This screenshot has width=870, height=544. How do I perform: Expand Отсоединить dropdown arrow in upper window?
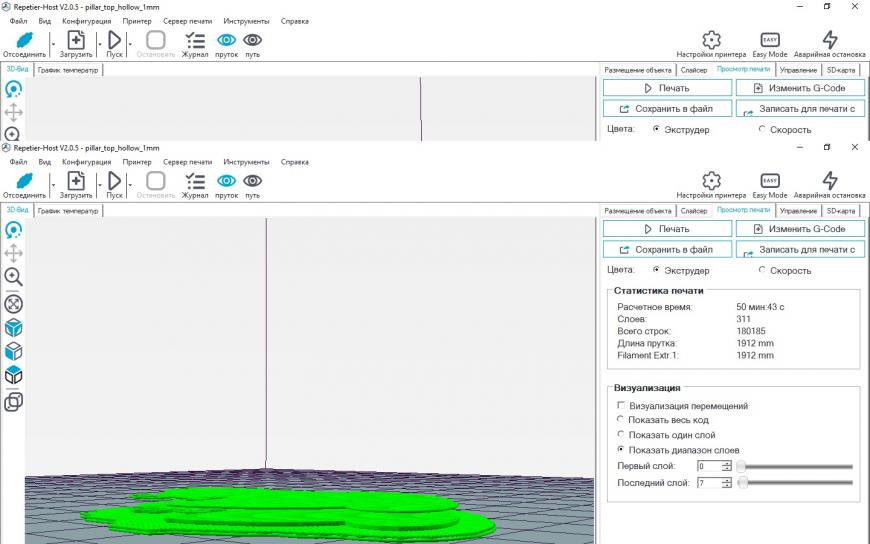coord(53,43)
